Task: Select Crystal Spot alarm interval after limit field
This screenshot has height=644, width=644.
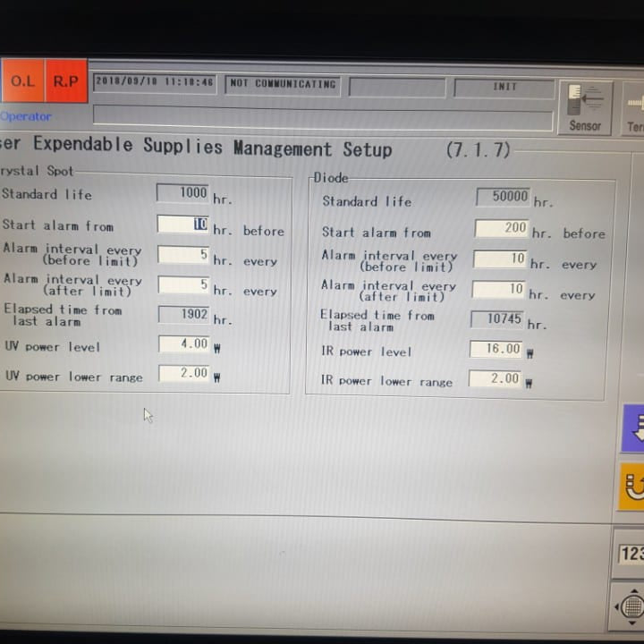Action: pyautogui.click(x=183, y=284)
